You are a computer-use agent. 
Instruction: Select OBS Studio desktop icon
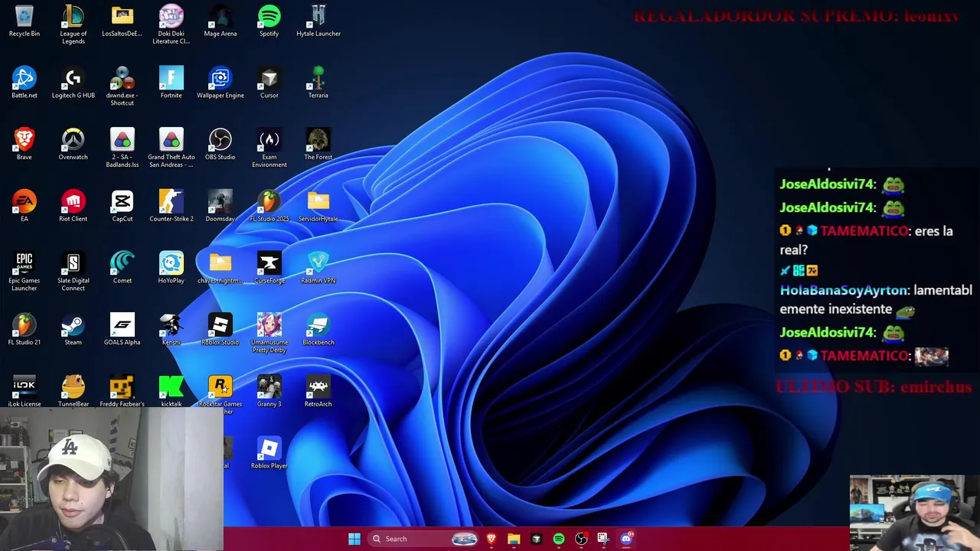coord(220,145)
